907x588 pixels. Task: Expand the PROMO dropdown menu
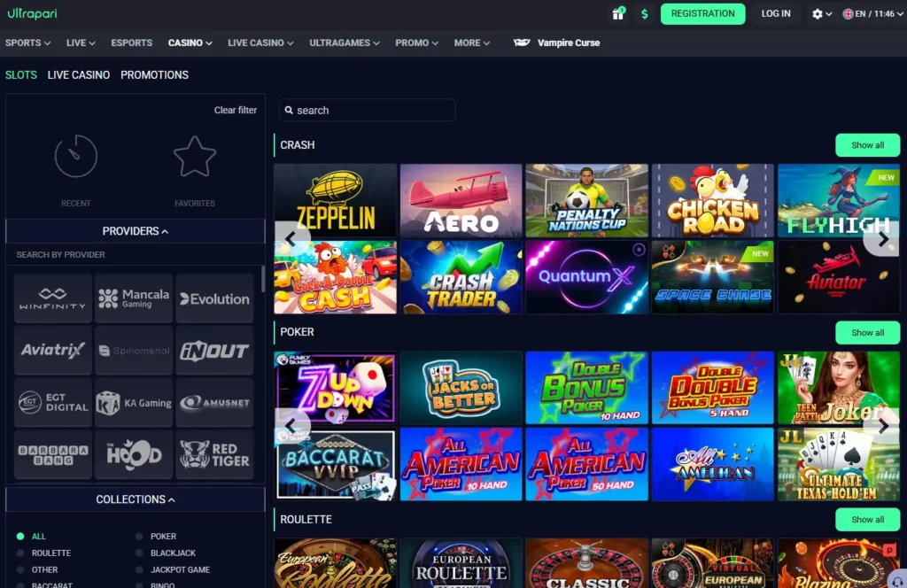tap(416, 43)
